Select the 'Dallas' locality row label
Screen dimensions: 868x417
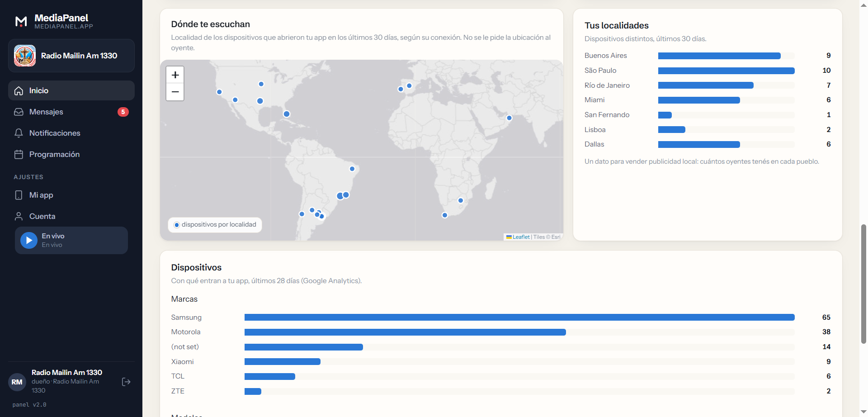pos(594,144)
